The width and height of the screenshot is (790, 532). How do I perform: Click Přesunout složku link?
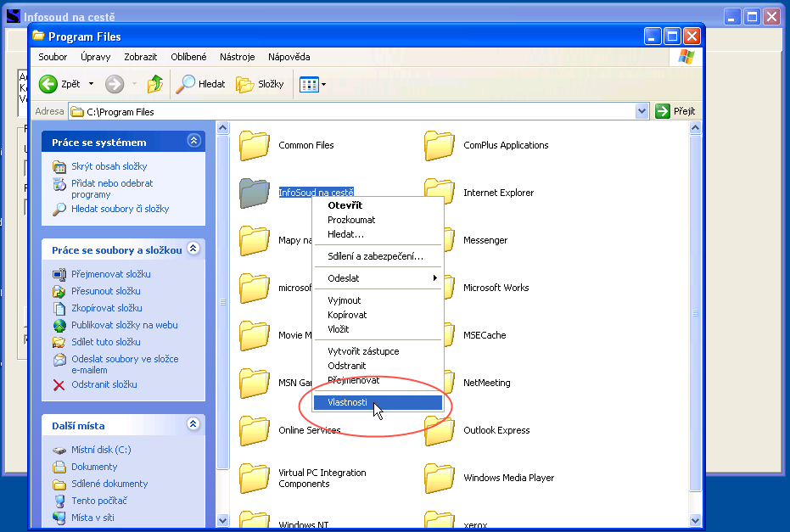(106, 291)
